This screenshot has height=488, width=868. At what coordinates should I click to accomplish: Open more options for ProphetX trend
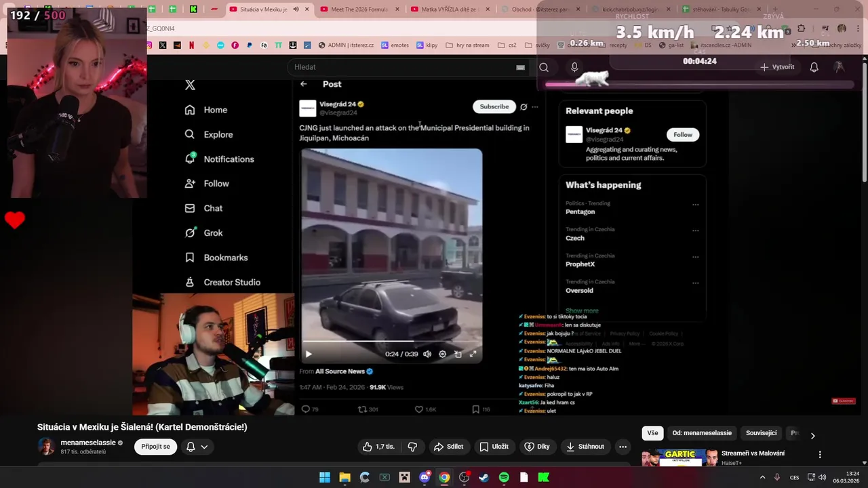pyautogui.click(x=695, y=257)
